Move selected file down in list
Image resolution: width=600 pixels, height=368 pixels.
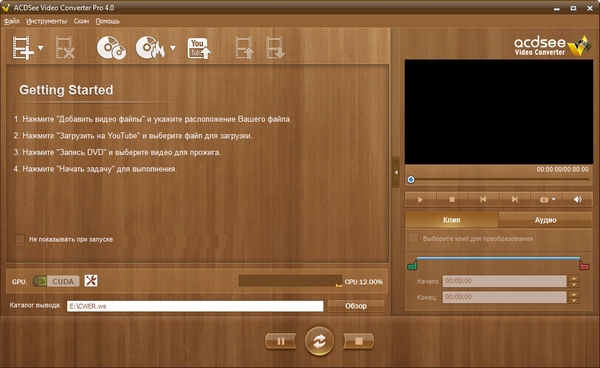tap(275, 48)
